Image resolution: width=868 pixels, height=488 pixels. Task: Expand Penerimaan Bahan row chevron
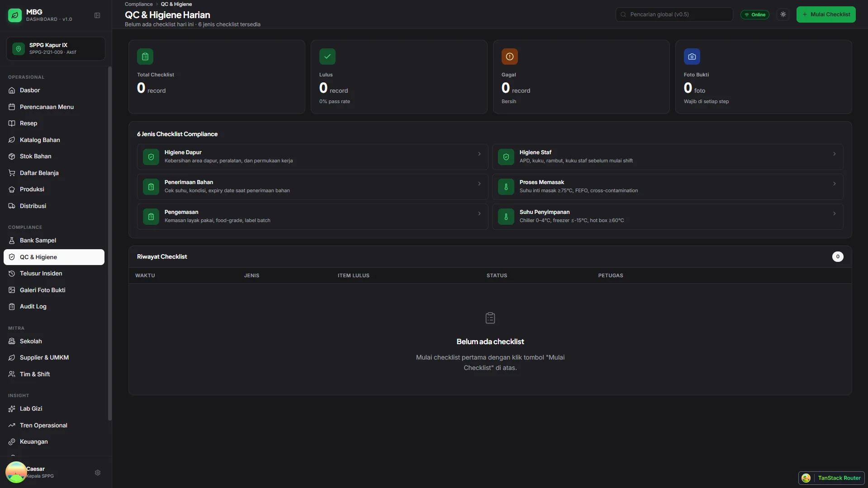click(479, 184)
